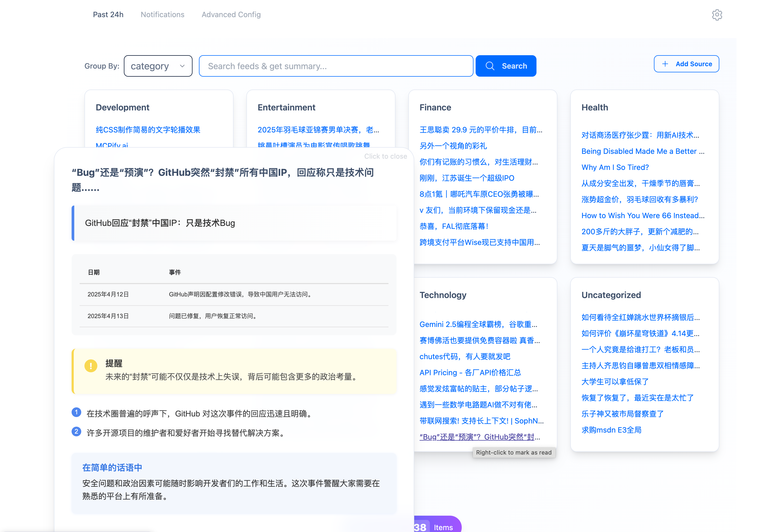The width and height of the screenshot is (770, 532).
Task: Click the numbered circle 2 bullet
Action: pyautogui.click(x=76, y=432)
